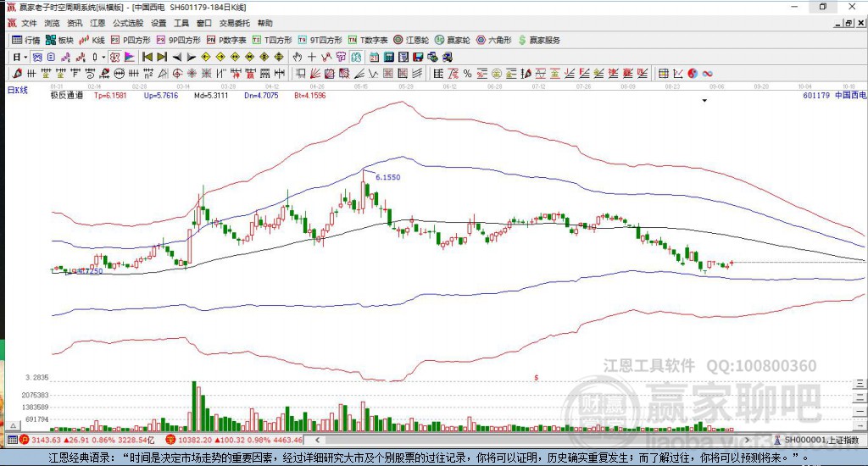Open the 交易委托 menu
868x466 pixels.
tap(234, 23)
